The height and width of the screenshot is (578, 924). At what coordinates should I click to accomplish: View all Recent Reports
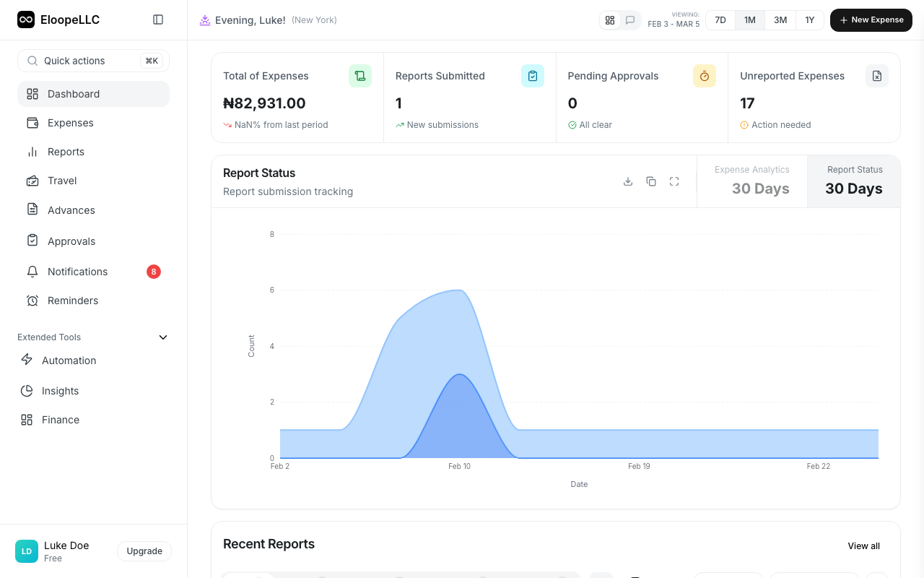click(x=863, y=546)
